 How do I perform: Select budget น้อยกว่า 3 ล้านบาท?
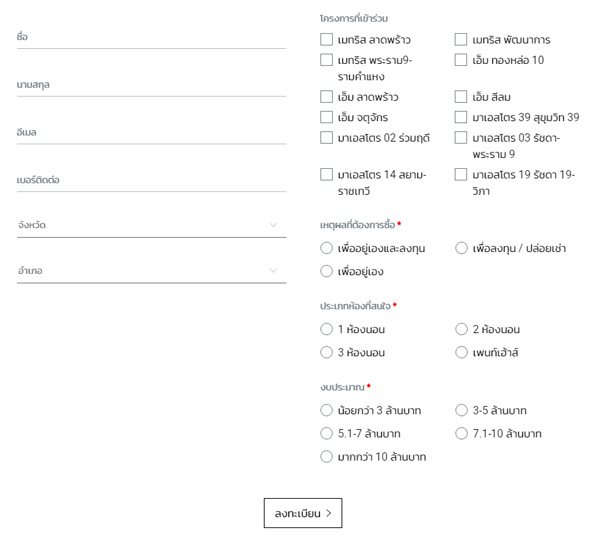[326, 410]
